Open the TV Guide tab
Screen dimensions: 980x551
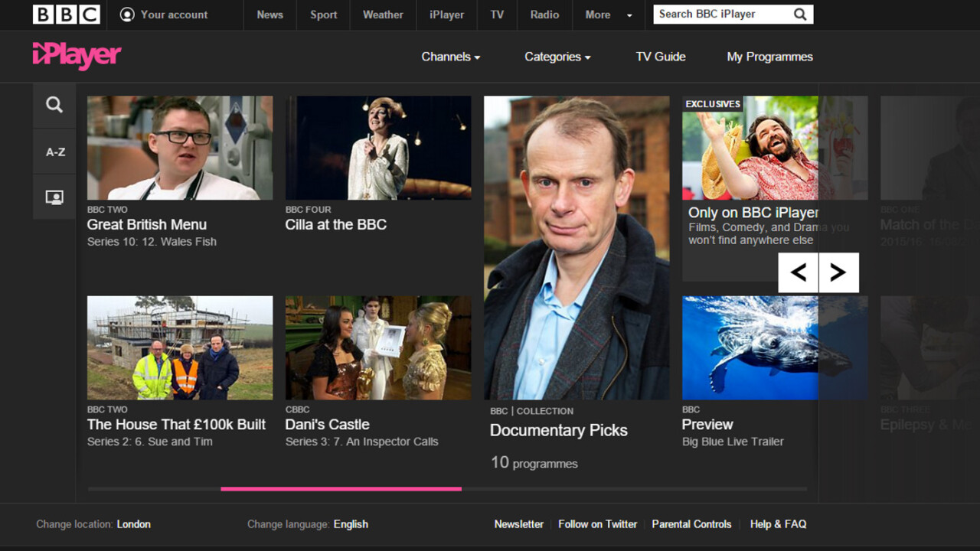pyautogui.click(x=660, y=57)
